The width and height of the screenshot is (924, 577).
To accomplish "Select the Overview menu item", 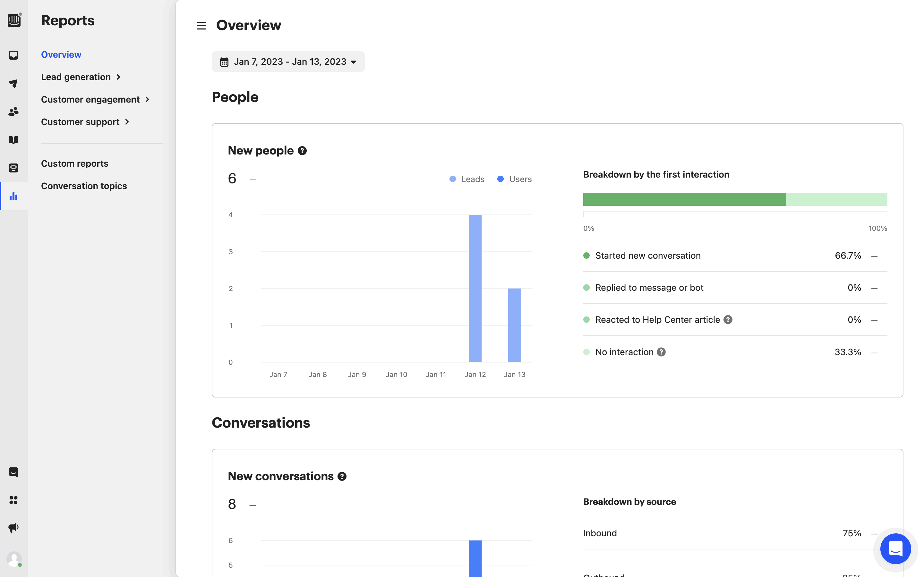I will (x=61, y=54).
